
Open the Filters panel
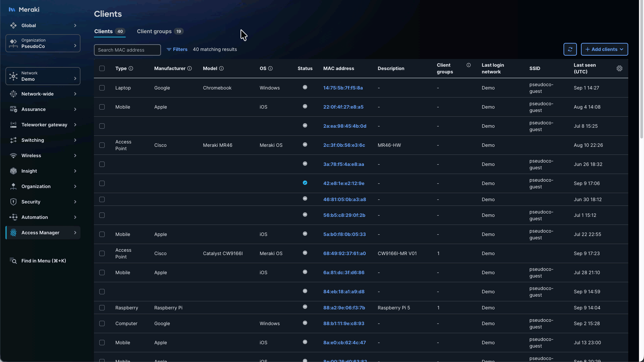tap(177, 49)
